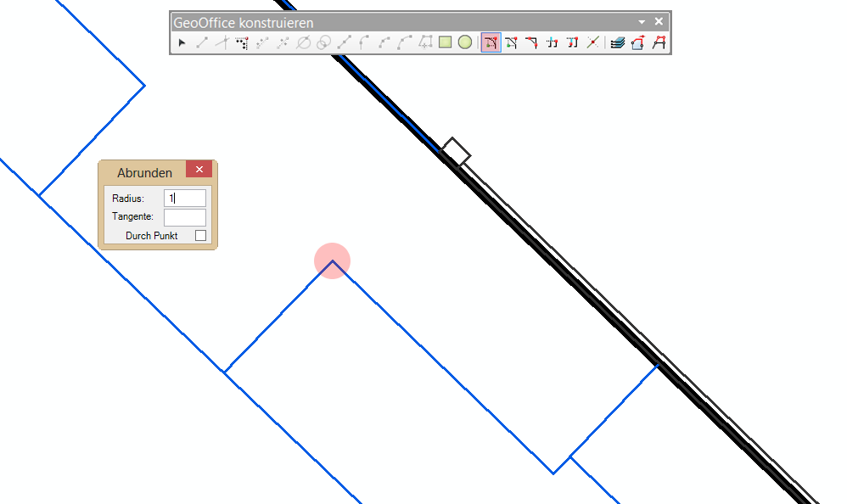Click the highlighted Abrunden fillet tool
The height and width of the screenshot is (504, 847).
coord(491,42)
